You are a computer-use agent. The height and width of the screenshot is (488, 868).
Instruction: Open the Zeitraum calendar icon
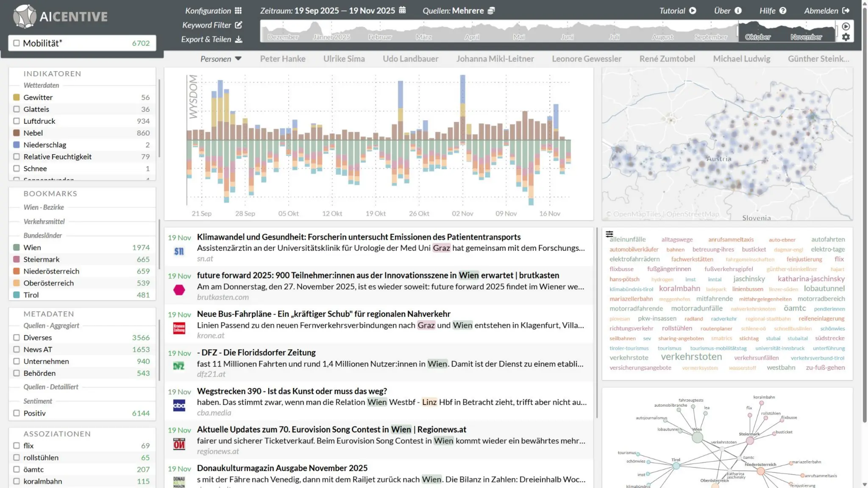402,10
